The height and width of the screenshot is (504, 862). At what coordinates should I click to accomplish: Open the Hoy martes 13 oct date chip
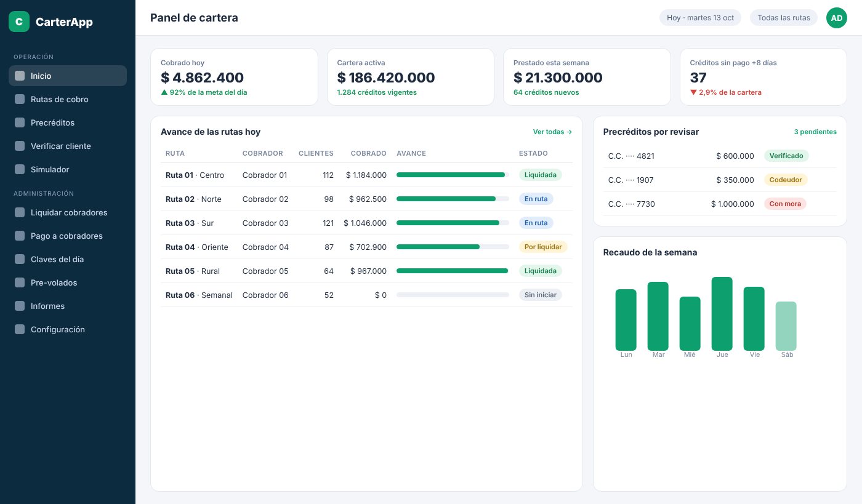click(700, 18)
